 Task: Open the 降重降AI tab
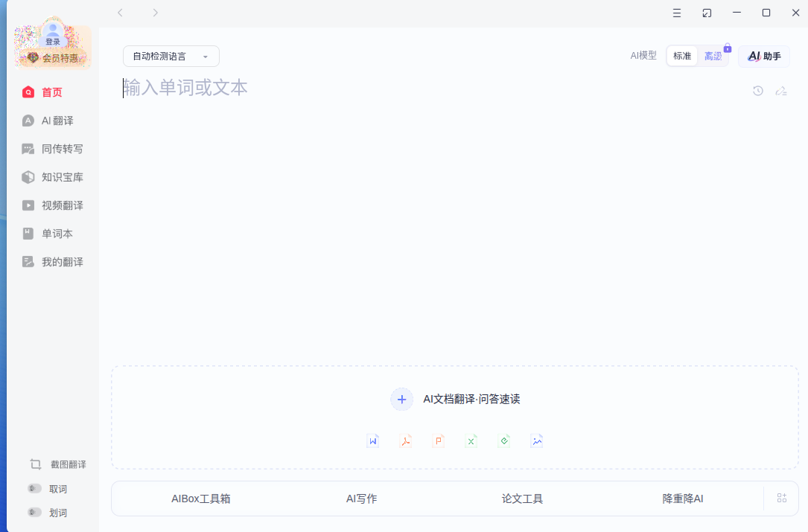[683, 499]
